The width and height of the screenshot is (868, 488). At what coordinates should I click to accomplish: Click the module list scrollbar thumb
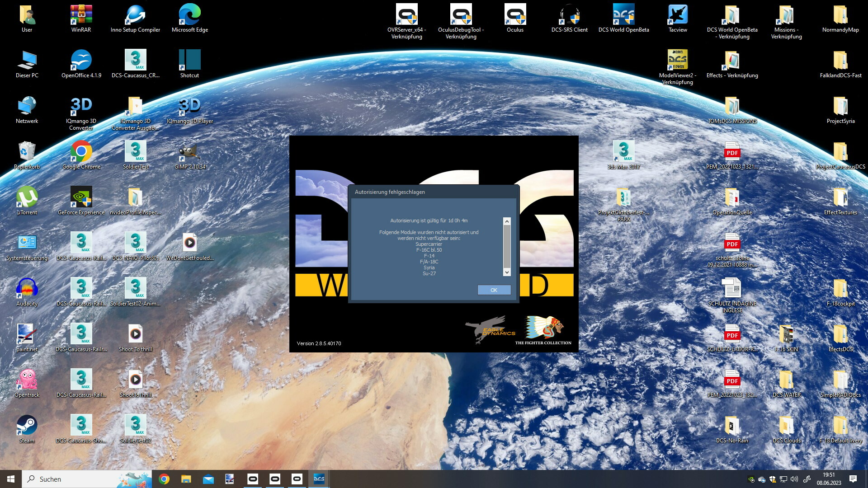click(x=507, y=246)
